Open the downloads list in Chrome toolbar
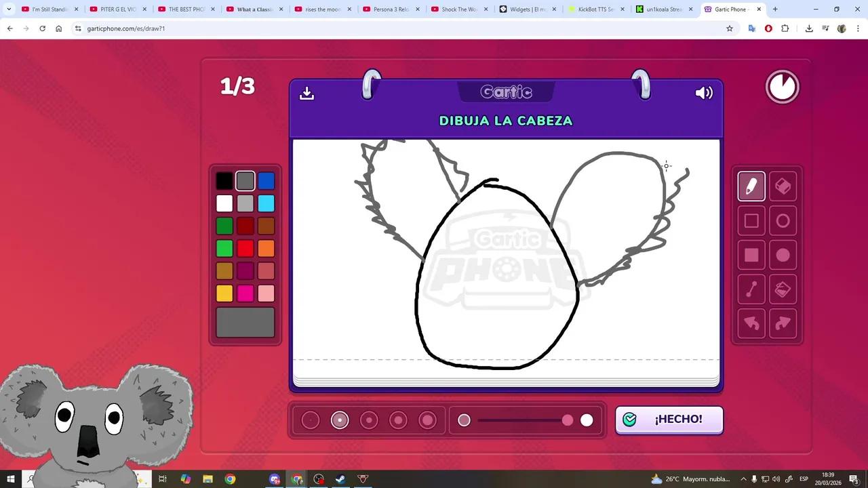Image resolution: width=868 pixels, height=488 pixels. (809, 28)
